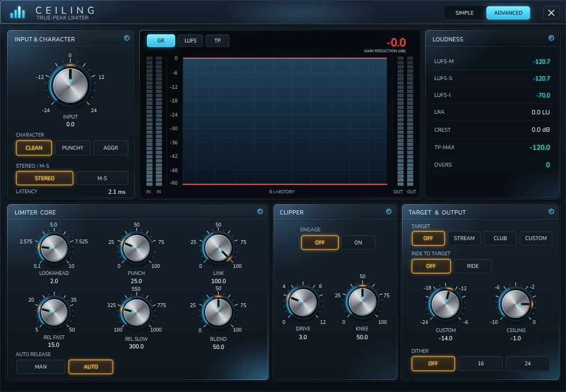Set auto release to MAN
The width and height of the screenshot is (566, 392).
click(41, 367)
